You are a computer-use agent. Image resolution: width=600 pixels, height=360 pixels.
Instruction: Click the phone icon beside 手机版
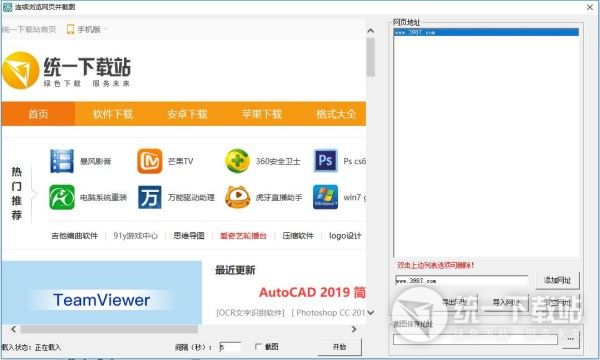70,29
